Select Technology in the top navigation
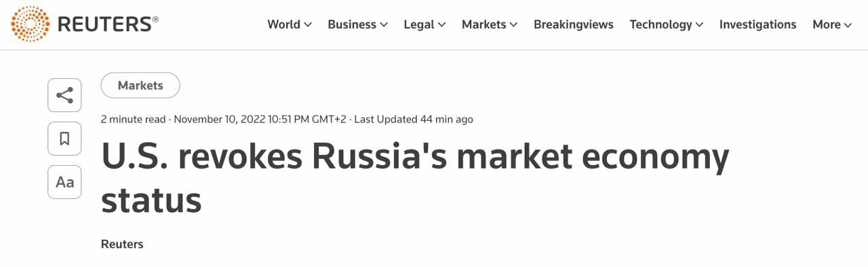This screenshot has height=267, width=868. 660,24
